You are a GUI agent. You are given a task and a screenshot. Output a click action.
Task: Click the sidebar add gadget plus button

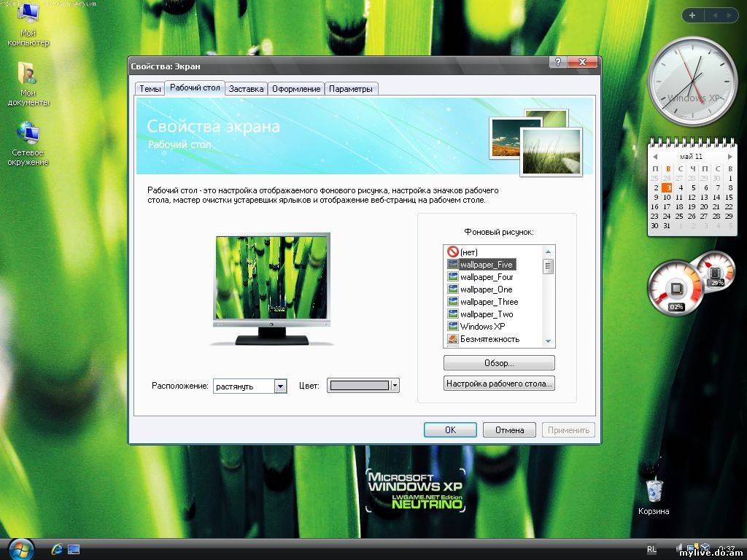(x=692, y=15)
